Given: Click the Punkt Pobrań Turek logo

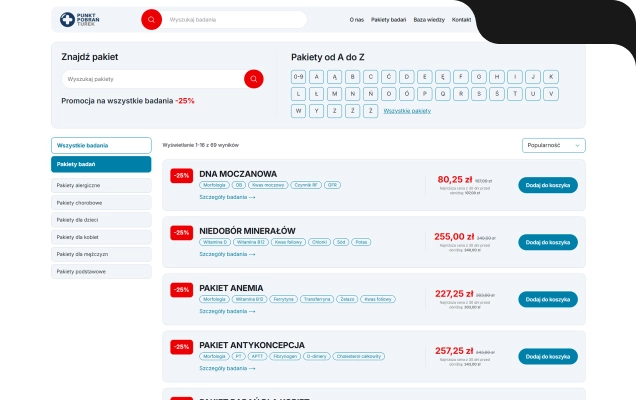Looking at the screenshot, I should [x=80, y=19].
